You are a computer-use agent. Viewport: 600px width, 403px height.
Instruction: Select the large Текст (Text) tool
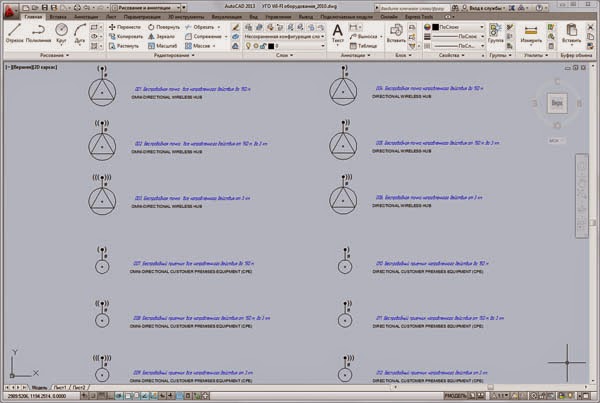click(x=337, y=33)
